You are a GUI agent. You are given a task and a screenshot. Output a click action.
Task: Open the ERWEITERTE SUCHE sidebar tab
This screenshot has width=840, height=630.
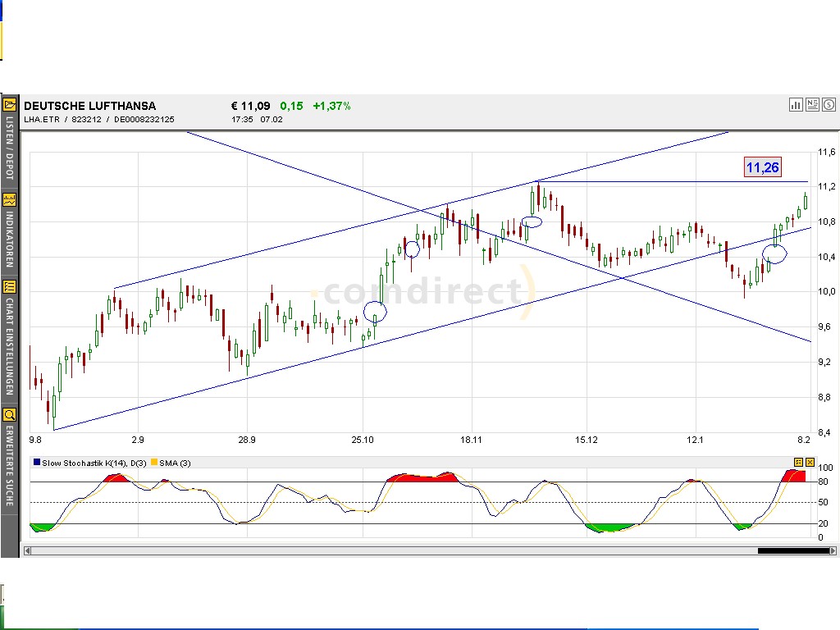9,465
